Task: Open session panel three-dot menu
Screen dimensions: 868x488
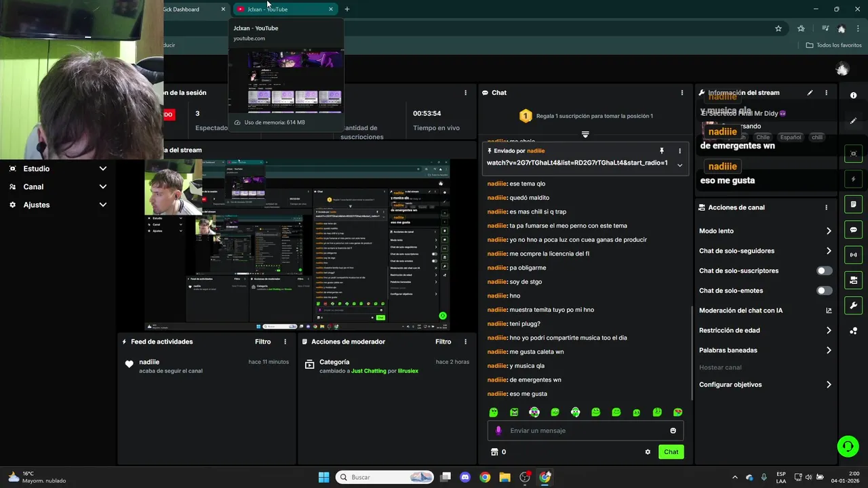Action: tap(465, 93)
